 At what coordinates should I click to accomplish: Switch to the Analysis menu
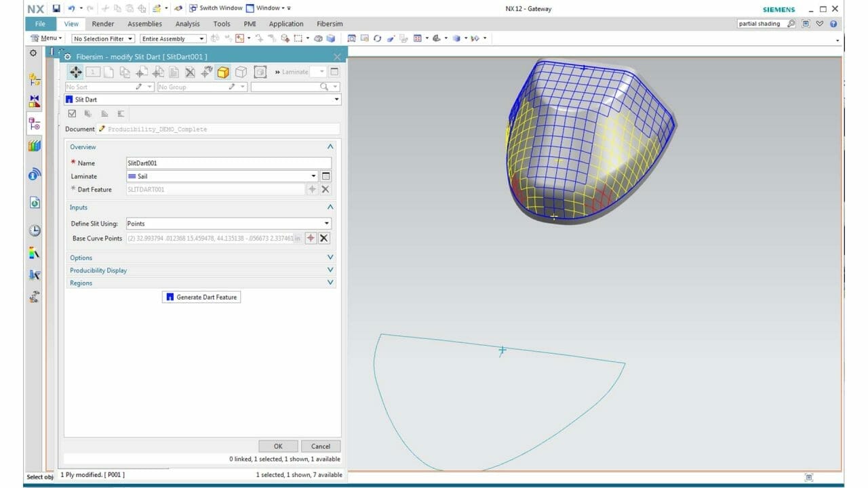187,24
